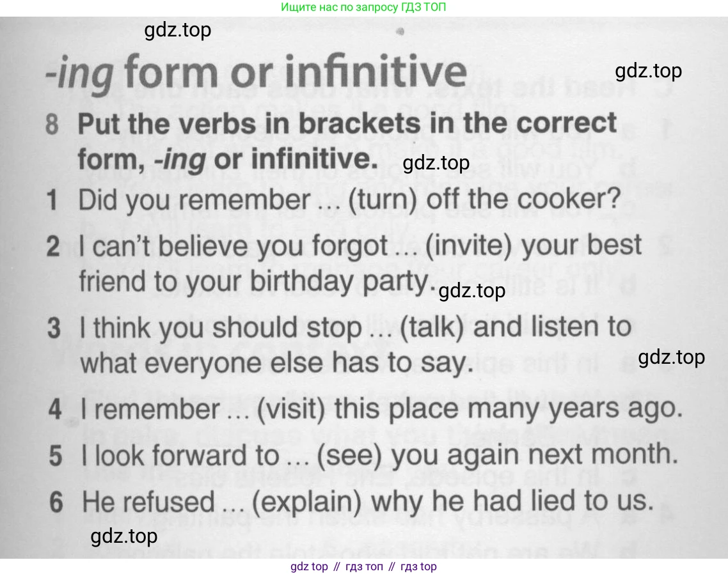This screenshot has width=728, height=576.
Task: Click the word "(turn)" in sentence 1
Action: pyautogui.click(x=383, y=200)
